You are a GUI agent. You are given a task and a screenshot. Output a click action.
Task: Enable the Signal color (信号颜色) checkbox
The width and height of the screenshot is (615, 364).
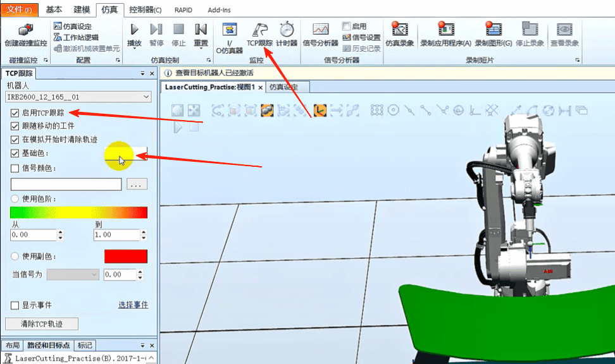(15, 169)
